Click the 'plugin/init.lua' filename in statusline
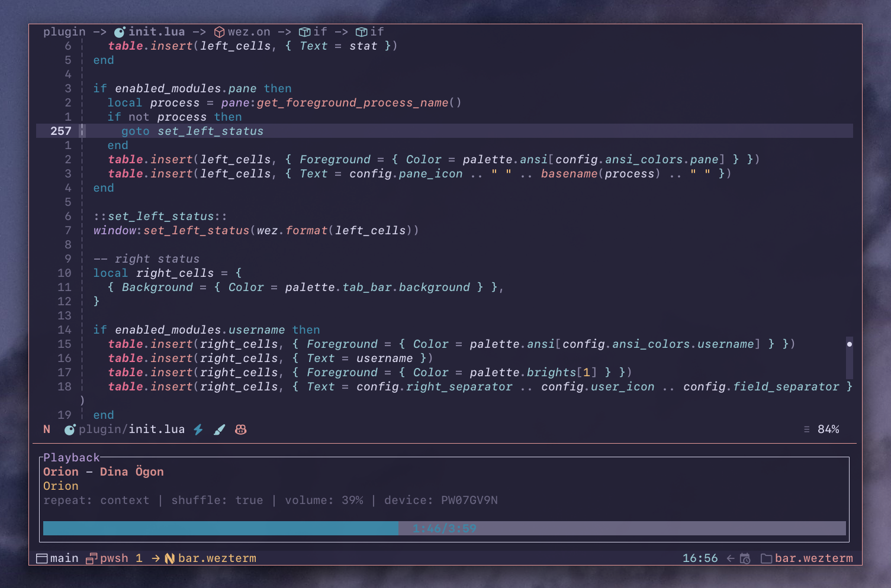Image resolution: width=891 pixels, height=588 pixels. tap(132, 429)
